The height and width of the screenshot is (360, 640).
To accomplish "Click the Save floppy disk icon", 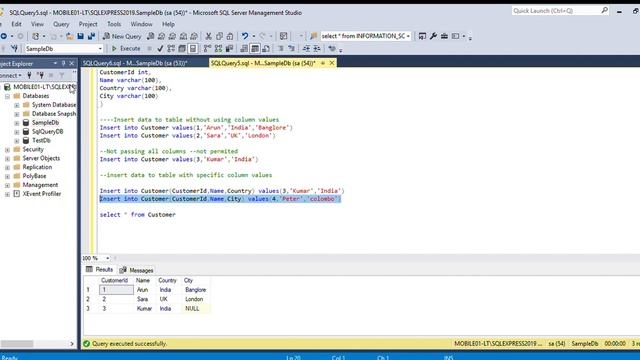I will point(80,36).
